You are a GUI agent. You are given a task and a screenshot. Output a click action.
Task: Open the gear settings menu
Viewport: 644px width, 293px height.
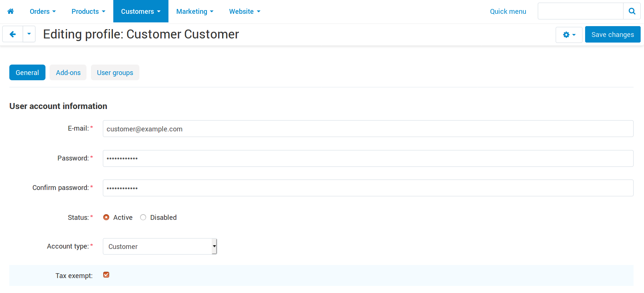569,35
